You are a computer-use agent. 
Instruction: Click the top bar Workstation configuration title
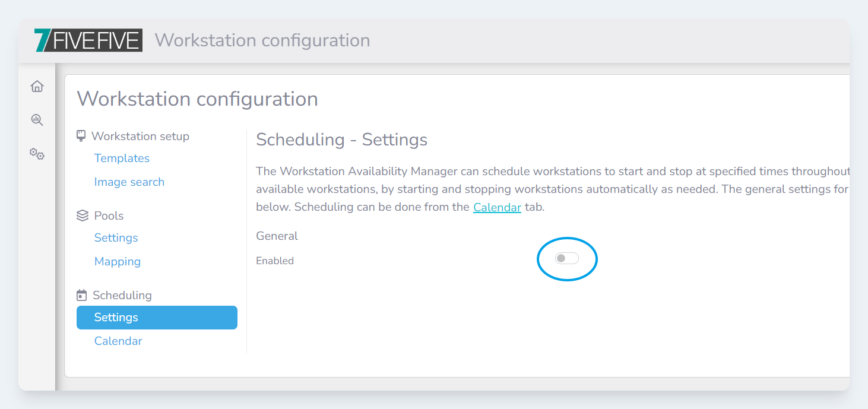tap(262, 40)
